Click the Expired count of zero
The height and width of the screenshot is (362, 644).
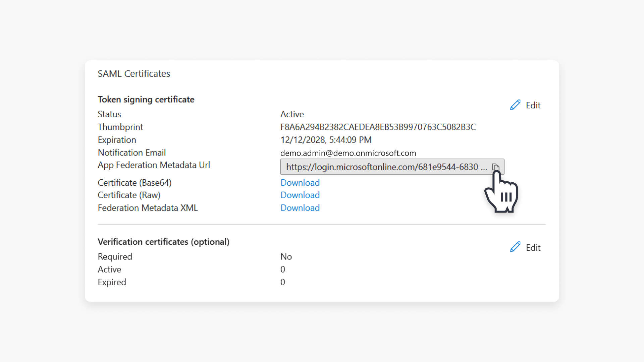(283, 282)
